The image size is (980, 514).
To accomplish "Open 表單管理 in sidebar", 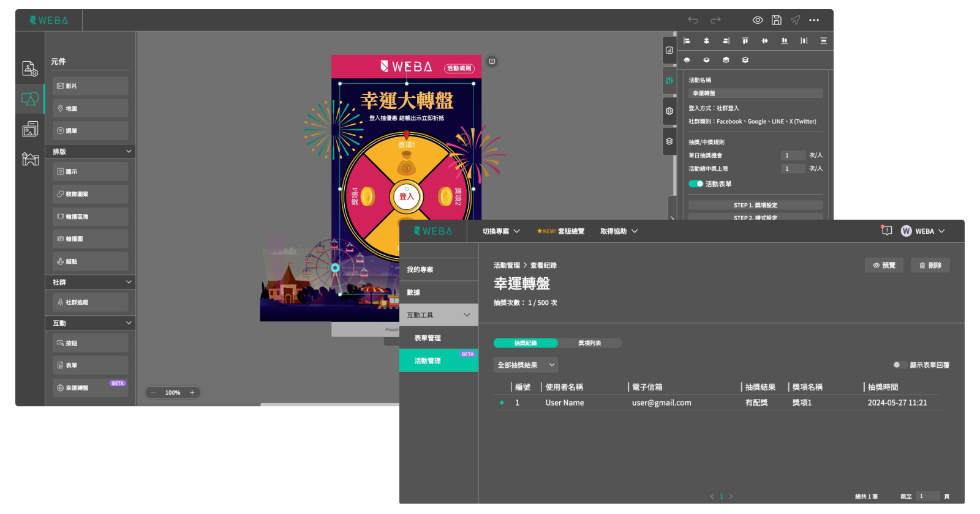I will pyautogui.click(x=439, y=338).
